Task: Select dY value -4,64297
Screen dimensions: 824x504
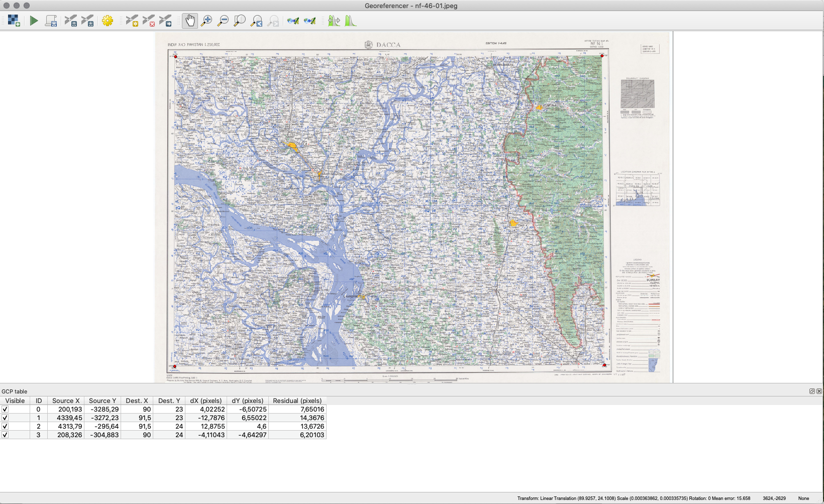Action: click(248, 435)
